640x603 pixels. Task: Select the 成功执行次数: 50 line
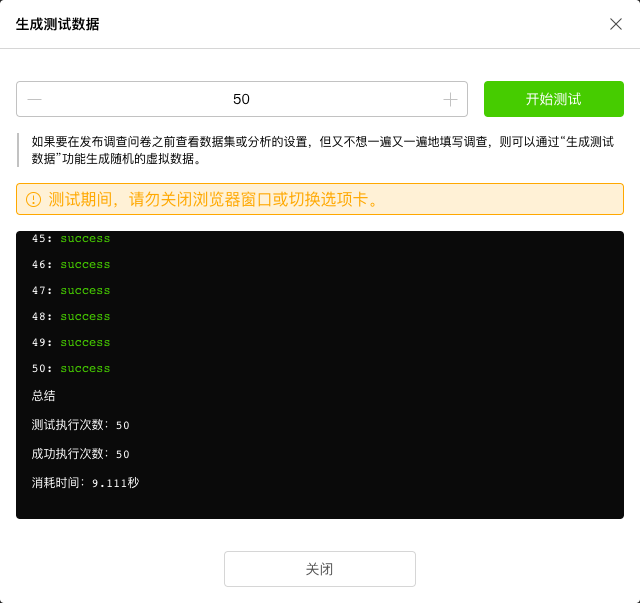[80, 454]
